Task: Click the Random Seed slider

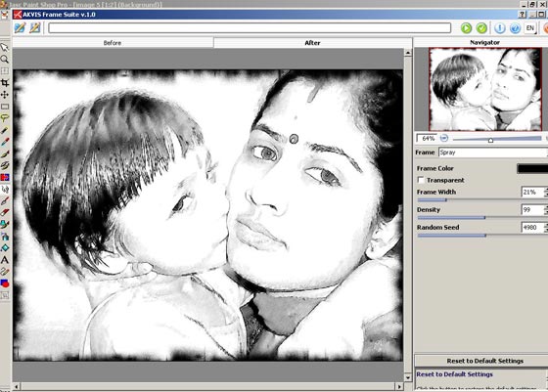Action: tap(482, 236)
